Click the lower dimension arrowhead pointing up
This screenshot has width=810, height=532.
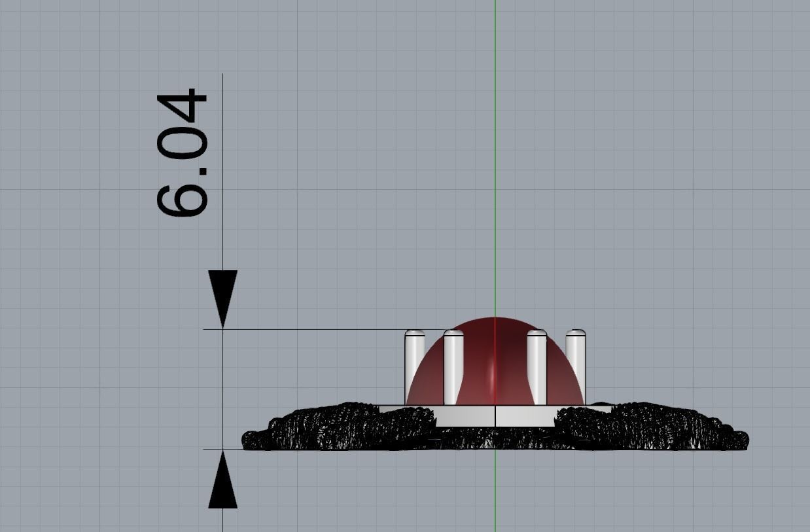pyautogui.click(x=222, y=480)
